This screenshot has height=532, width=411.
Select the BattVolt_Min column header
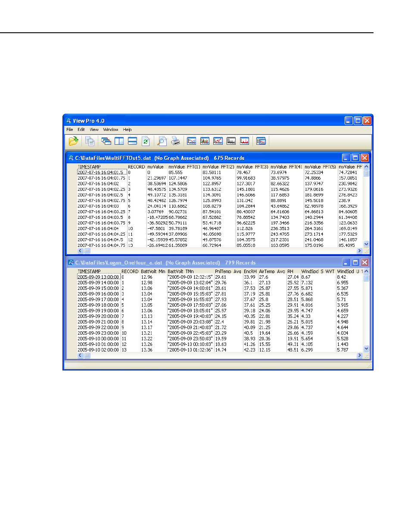(153, 271)
